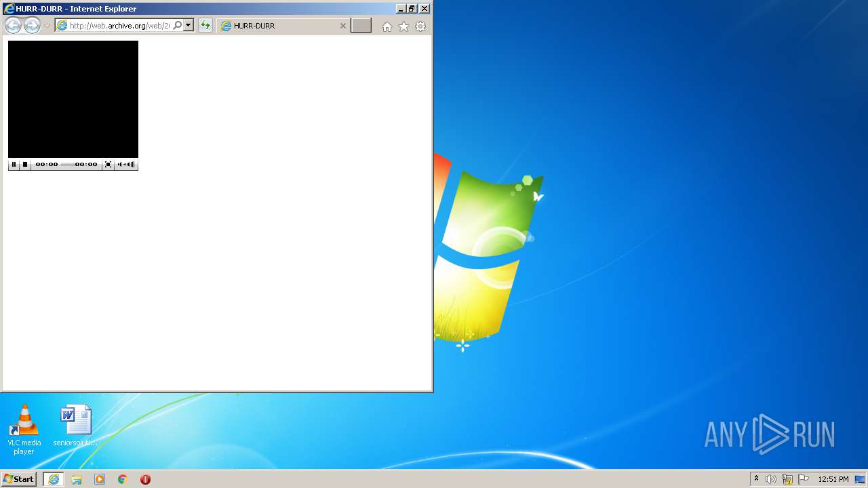
Task: Click the Show desktop button
Action: pyautogui.click(x=861, y=479)
